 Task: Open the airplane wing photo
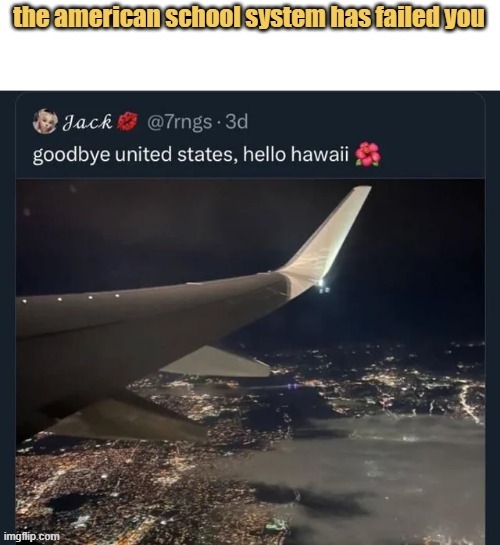tap(250, 361)
